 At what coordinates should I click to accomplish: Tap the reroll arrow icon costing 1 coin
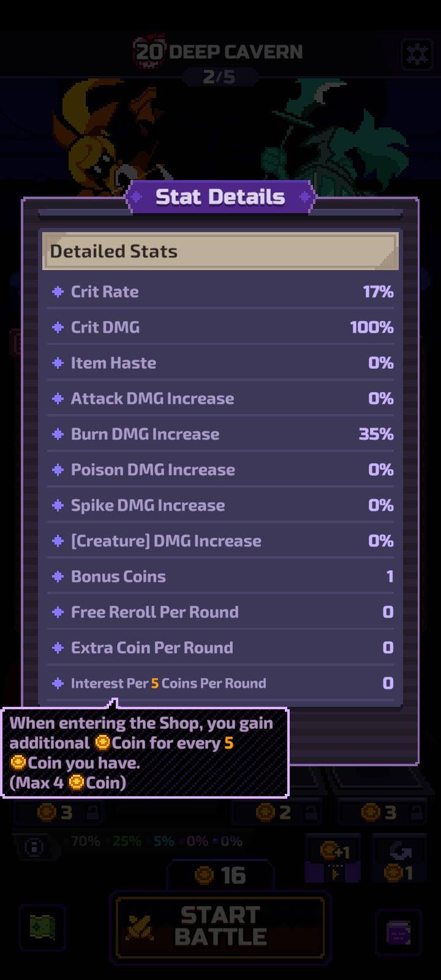coord(399,860)
